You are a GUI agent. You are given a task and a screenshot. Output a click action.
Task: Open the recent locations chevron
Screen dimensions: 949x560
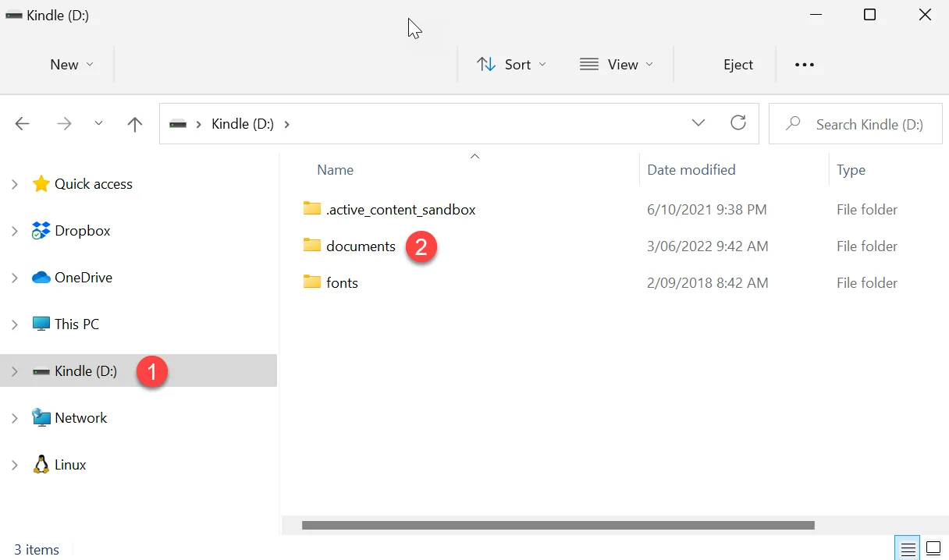pos(98,123)
